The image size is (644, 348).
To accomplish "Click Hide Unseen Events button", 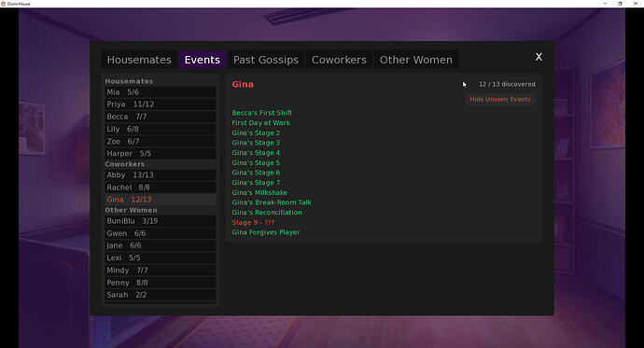I will pyautogui.click(x=500, y=99).
